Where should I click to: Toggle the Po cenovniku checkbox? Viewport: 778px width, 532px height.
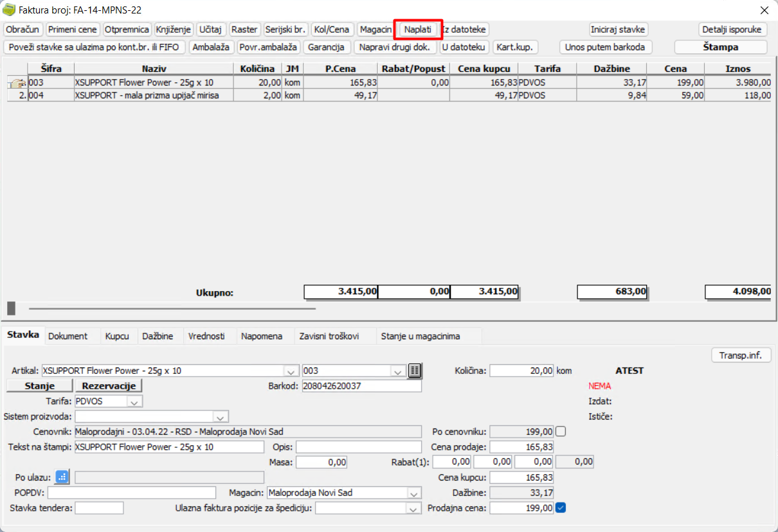coord(561,431)
